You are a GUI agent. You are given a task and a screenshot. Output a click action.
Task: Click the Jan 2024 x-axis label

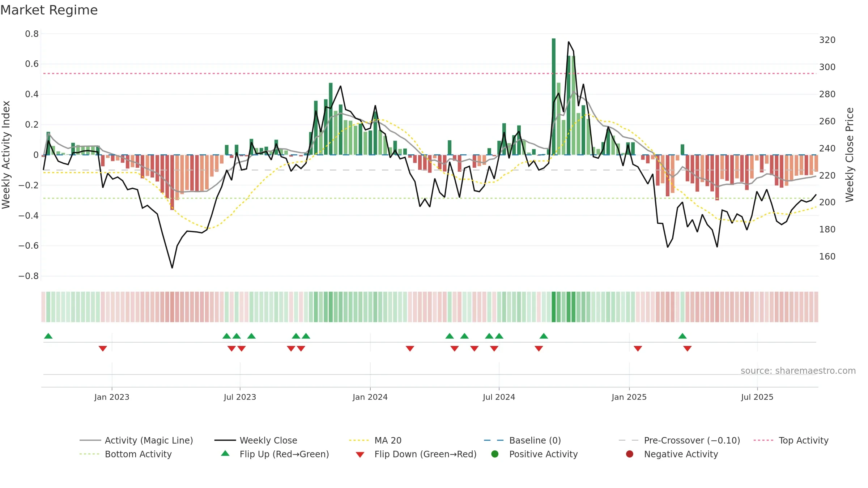(370, 397)
